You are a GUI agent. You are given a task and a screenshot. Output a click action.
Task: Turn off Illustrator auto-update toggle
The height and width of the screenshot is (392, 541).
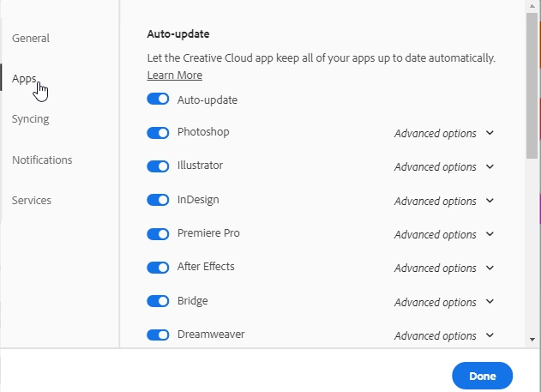pyautogui.click(x=158, y=166)
